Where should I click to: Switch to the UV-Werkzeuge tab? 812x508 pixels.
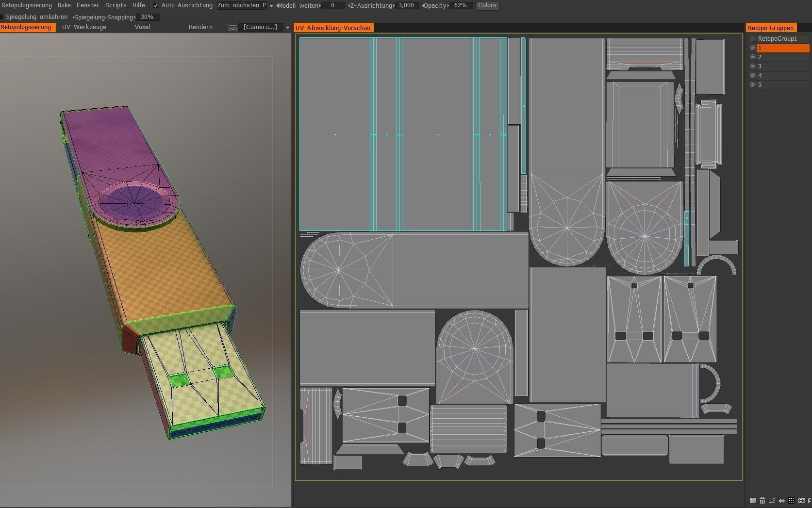[84, 27]
